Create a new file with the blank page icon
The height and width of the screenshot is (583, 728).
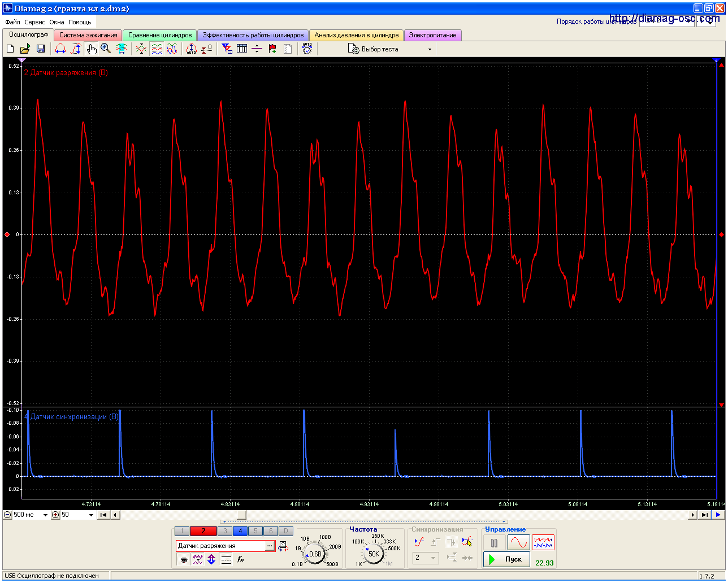point(10,49)
